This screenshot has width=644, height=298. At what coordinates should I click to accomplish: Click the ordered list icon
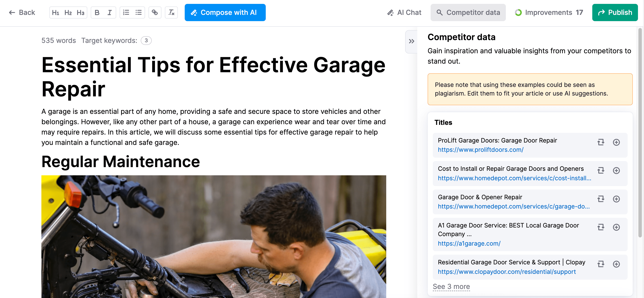[126, 12]
